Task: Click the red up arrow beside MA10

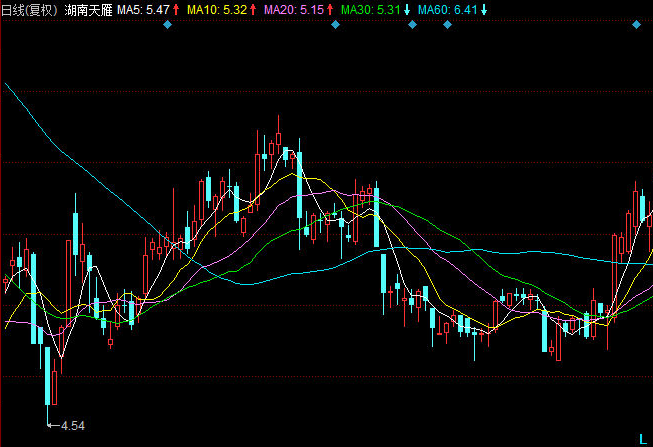Action: tap(253, 10)
